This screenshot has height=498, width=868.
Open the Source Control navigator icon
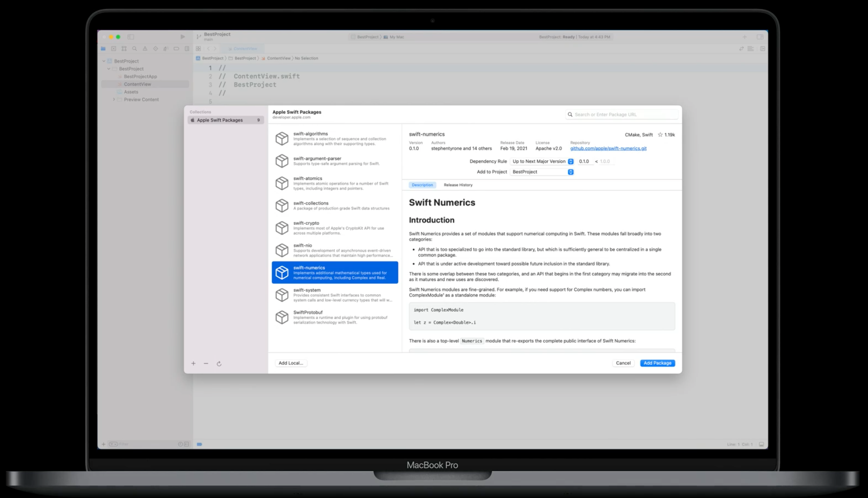coord(114,48)
